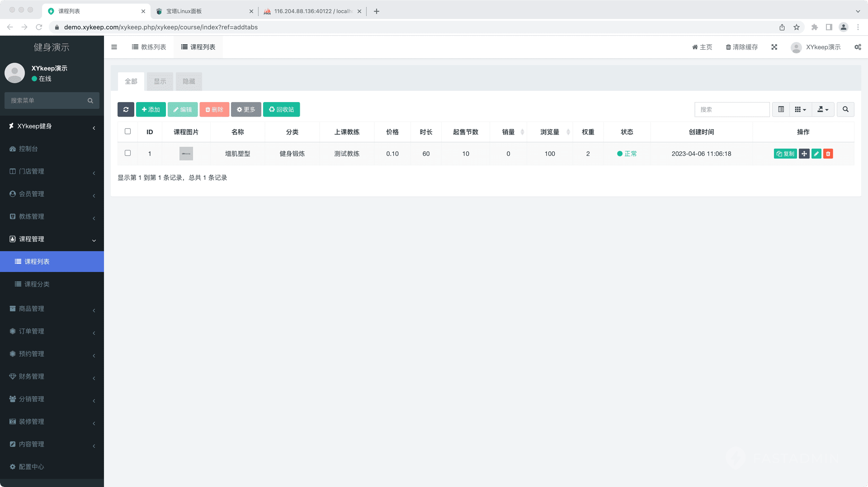
Task: Click the drag-move icon in row actions
Action: click(804, 154)
